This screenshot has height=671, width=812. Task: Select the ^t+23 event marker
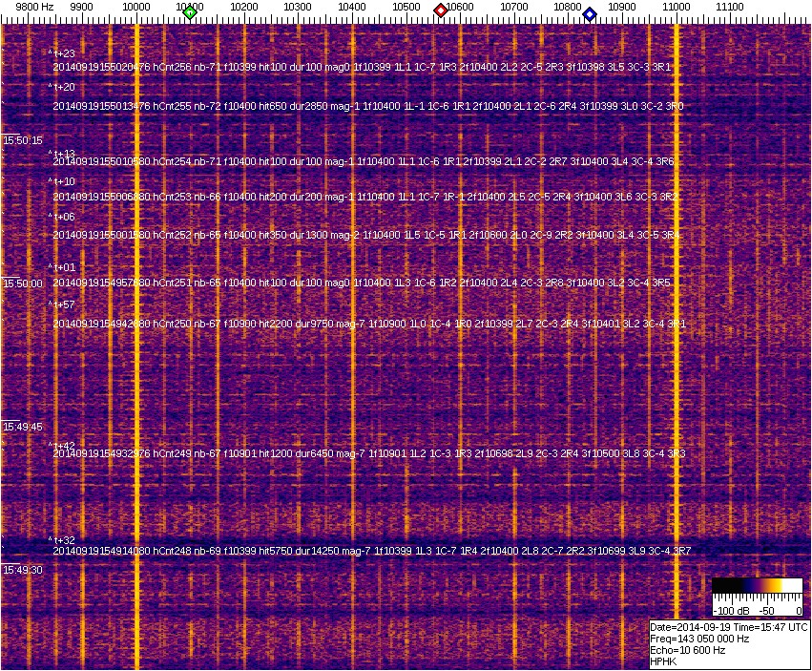tap(63, 53)
